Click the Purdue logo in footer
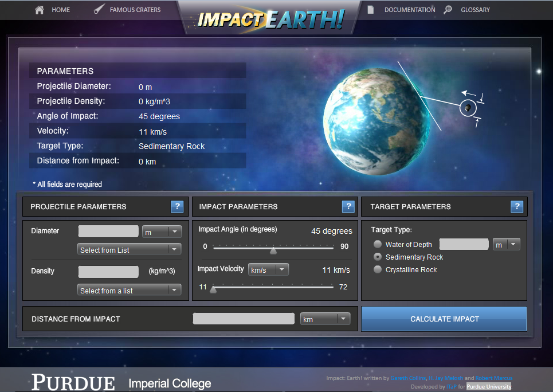Image resolution: width=553 pixels, height=392 pixels. 73,382
